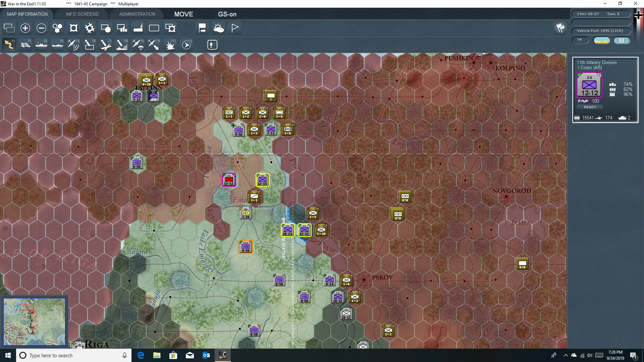Click the taskbar search box

tap(74, 355)
